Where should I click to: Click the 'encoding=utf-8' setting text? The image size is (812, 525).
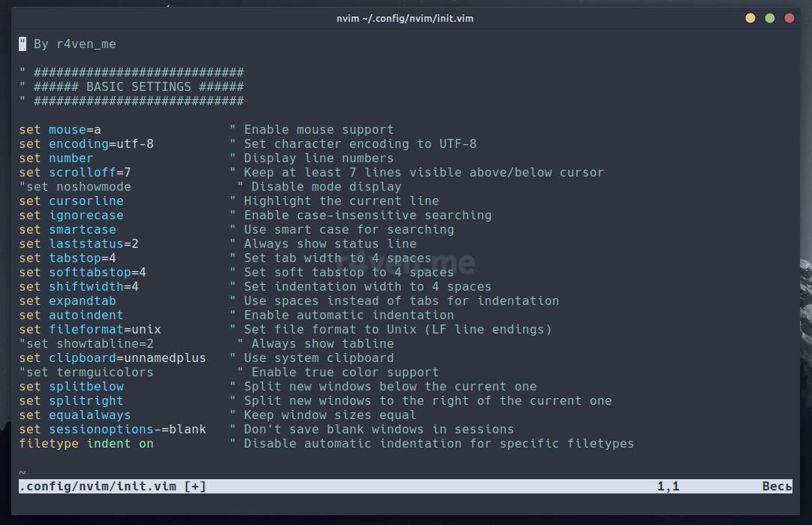[101, 144]
